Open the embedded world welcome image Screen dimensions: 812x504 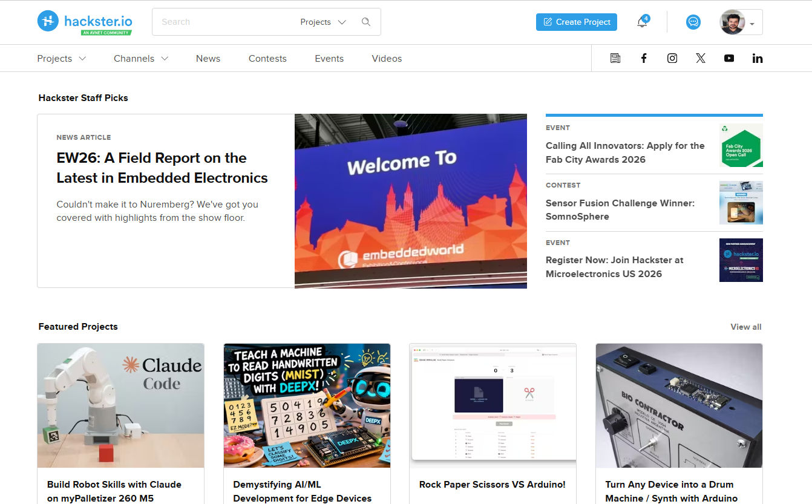click(x=411, y=201)
